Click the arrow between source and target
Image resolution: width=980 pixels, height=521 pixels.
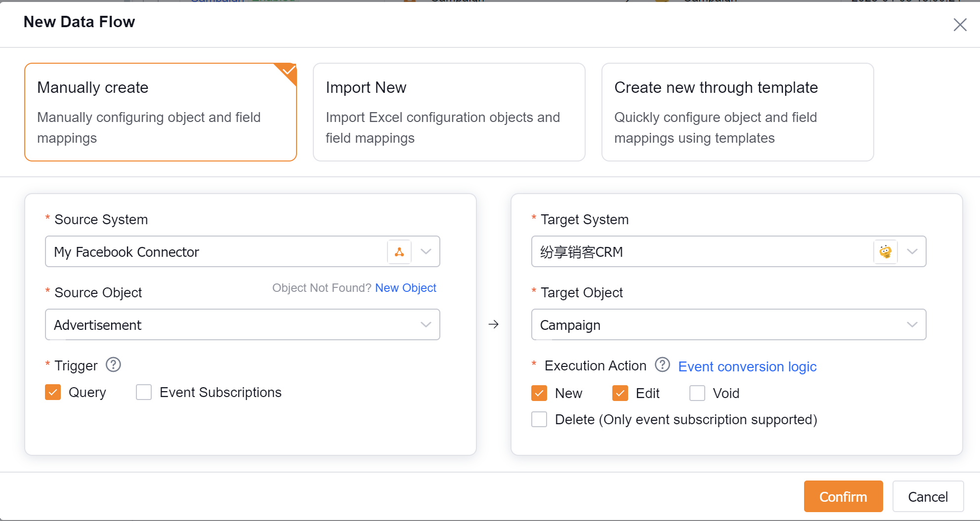click(x=493, y=324)
